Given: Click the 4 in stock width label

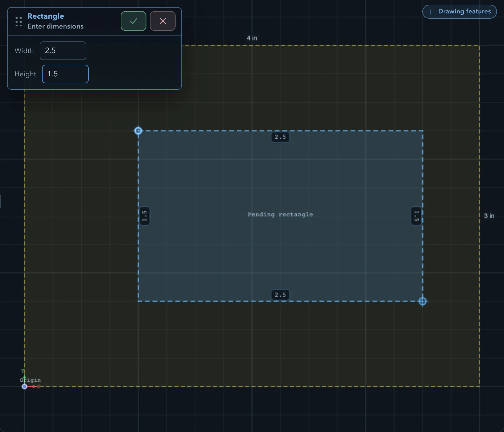Looking at the screenshot, I should (x=252, y=38).
